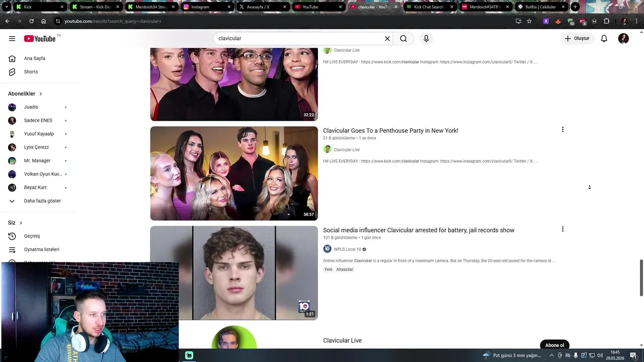This screenshot has width=644, height=362.
Task: Switch to the Instagram browser tab
Action: click(x=208, y=7)
